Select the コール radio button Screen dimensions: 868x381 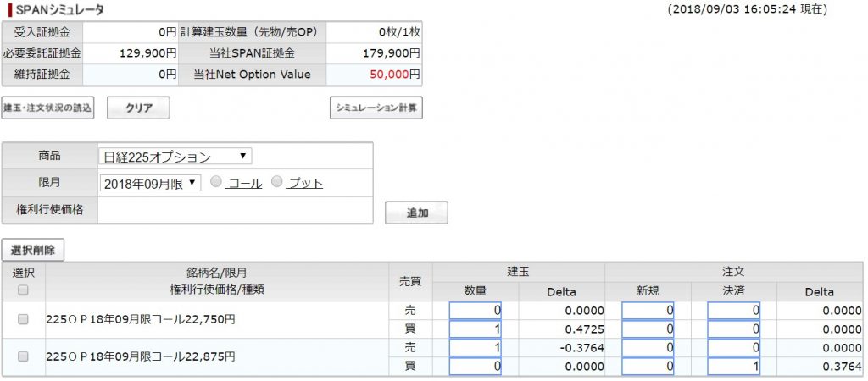(x=216, y=181)
